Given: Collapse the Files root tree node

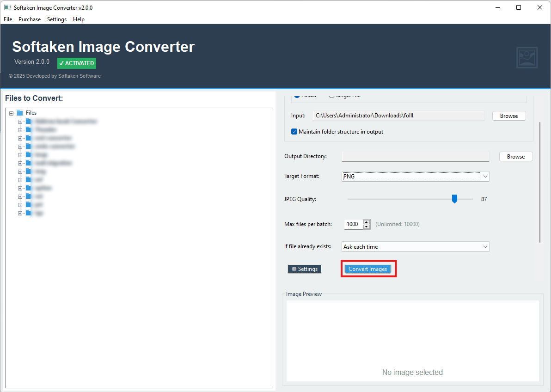Looking at the screenshot, I should 11,113.
